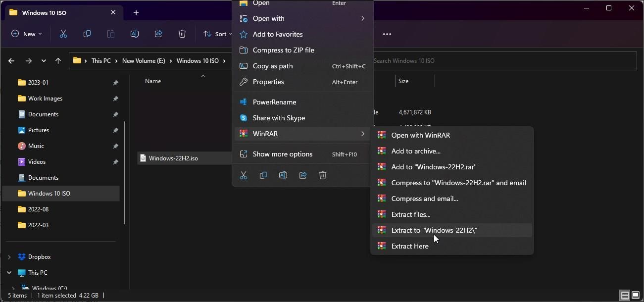Select Extract to "Windows-22H2\"
This screenshot has width=644, height=302.
click(452, 230)
